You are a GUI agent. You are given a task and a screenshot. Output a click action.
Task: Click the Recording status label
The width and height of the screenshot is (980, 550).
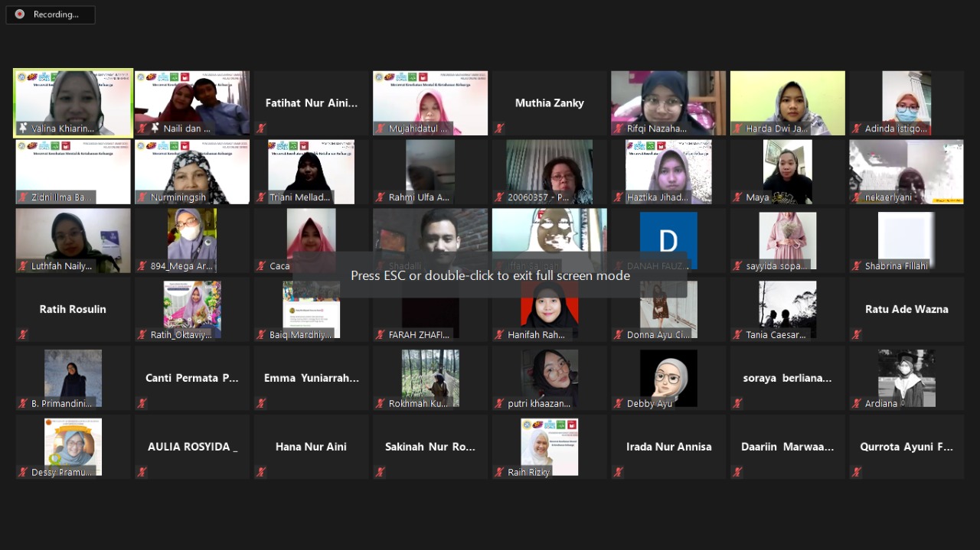pyautogui.click(x=56, y=15)
